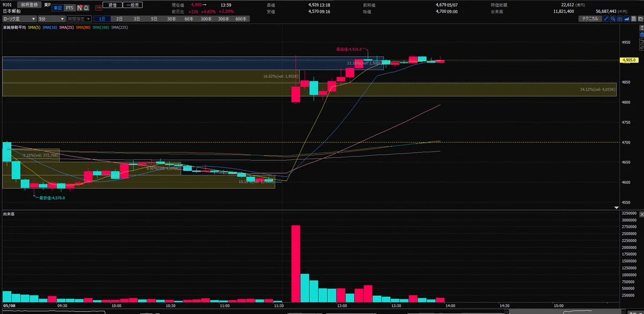Select the 100本 period tab
Image resolution: width=644 pixels, height=314 pixels.
coord(207,18)
